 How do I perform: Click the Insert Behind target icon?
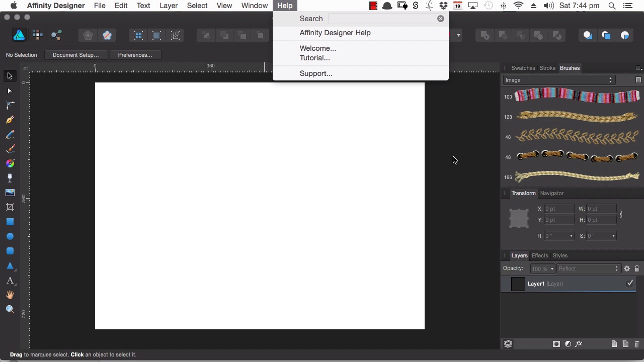(588, 35)
